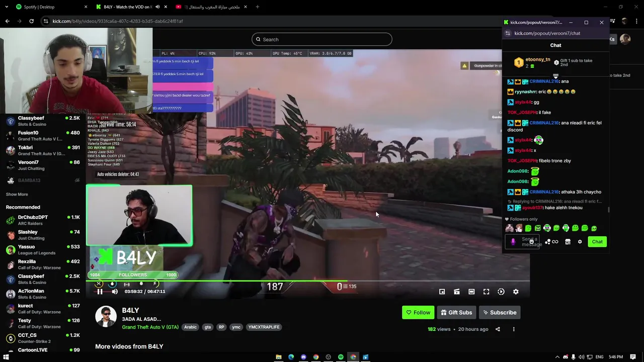Subscribe to B4LY channel

point(500,312)
